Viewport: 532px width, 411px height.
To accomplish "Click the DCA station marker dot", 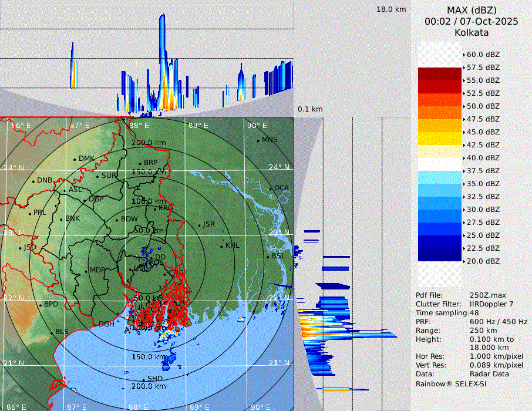I will tap(271, 188).
